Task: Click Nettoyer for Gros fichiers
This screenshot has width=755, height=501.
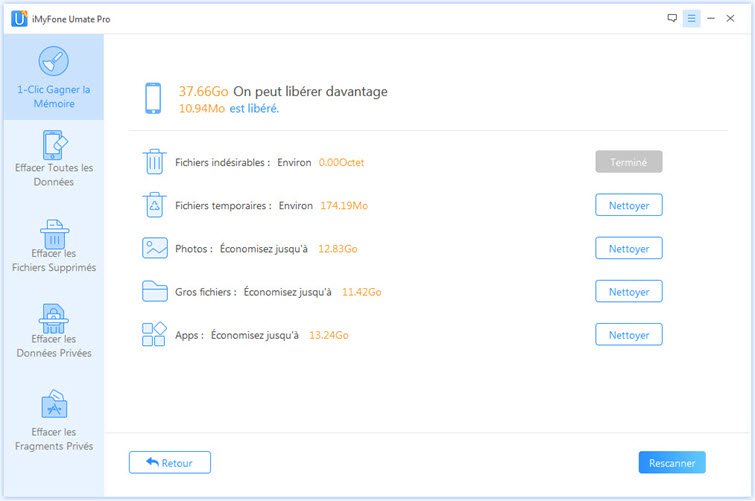Action: (x=629, y=291)
